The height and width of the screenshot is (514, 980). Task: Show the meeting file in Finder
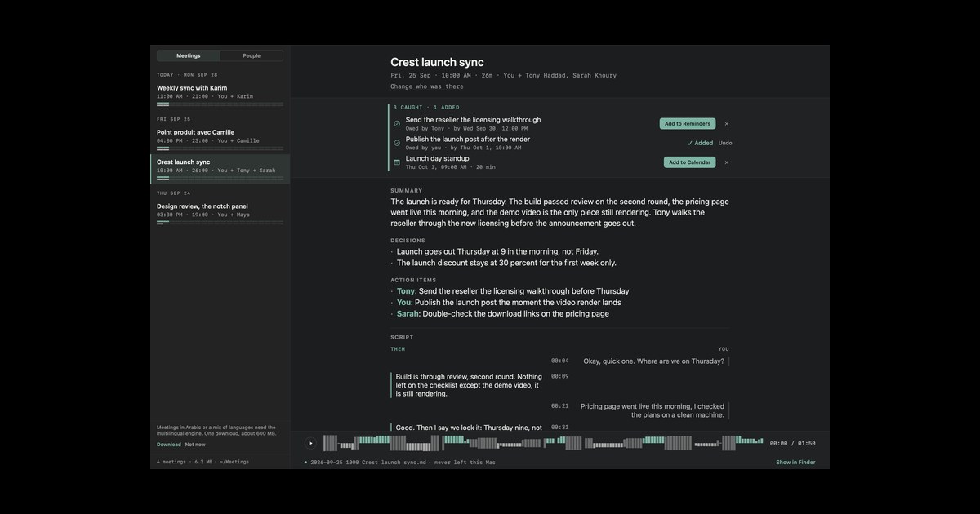(795, 463)
